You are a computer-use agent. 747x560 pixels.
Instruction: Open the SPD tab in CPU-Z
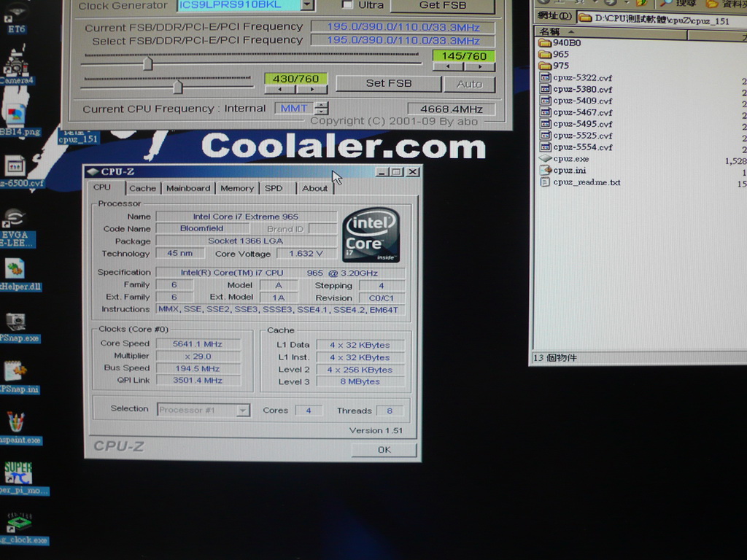point(274,189)
